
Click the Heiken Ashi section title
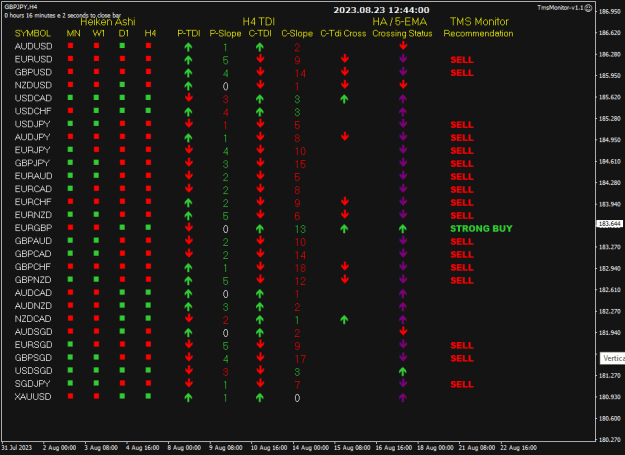(108, 22)
